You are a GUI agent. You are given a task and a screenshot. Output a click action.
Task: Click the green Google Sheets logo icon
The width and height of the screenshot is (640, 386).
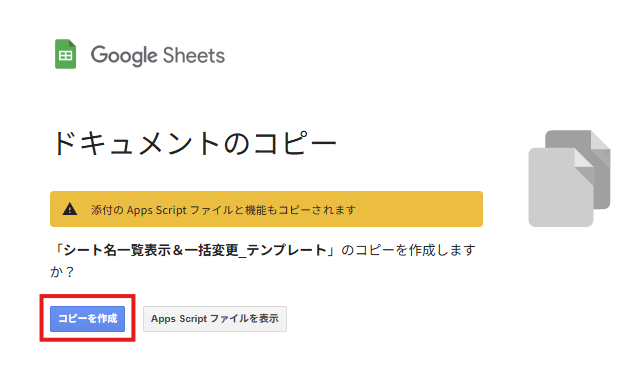point(65,54)
